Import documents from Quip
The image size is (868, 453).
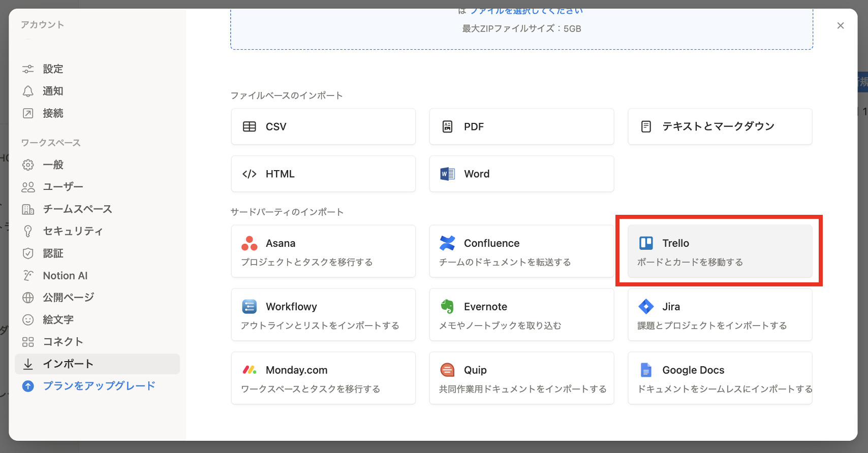pyautogui.click(x=521, y=378)
